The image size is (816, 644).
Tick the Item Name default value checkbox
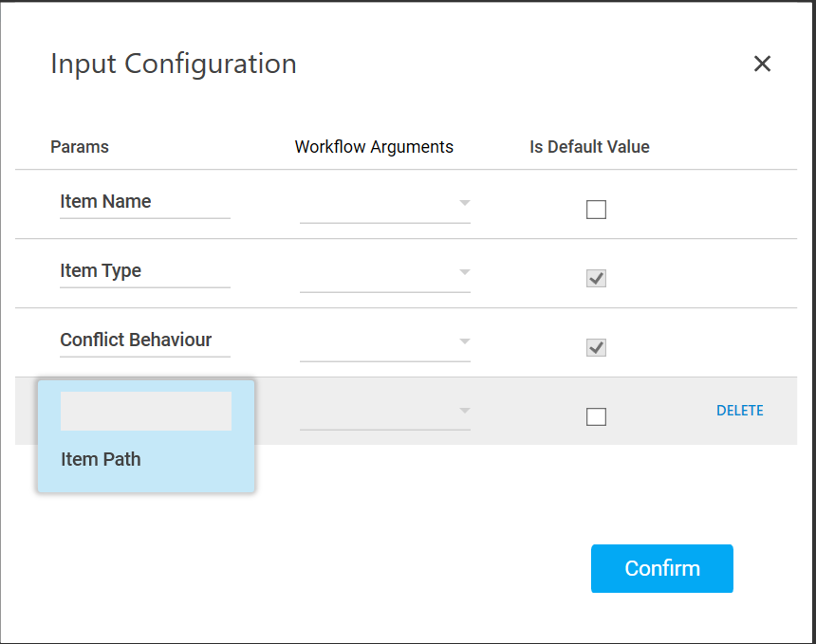[x=596, y=210]
